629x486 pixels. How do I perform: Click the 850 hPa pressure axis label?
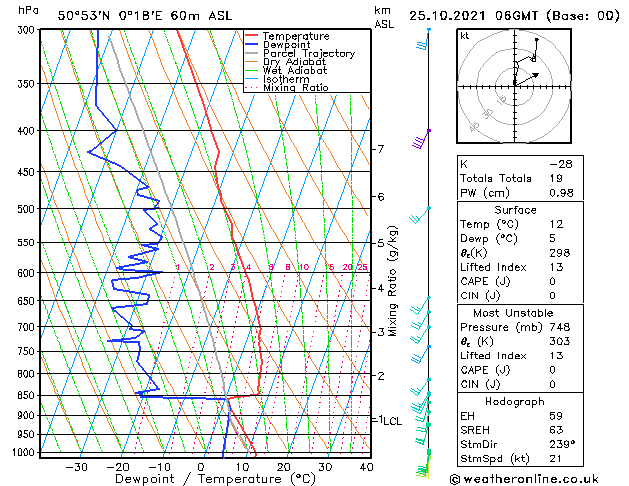[x=28, y=395]
